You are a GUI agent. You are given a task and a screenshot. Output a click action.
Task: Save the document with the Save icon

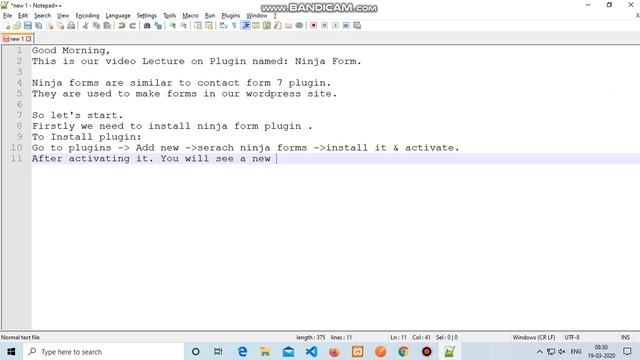tap(28, 26)
